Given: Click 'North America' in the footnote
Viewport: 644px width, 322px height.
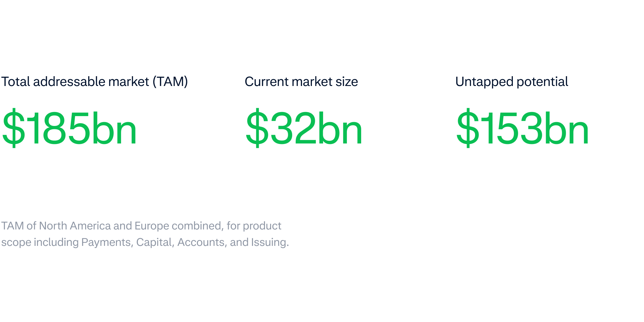Looking at the screenshot, I should coord(75,226).
